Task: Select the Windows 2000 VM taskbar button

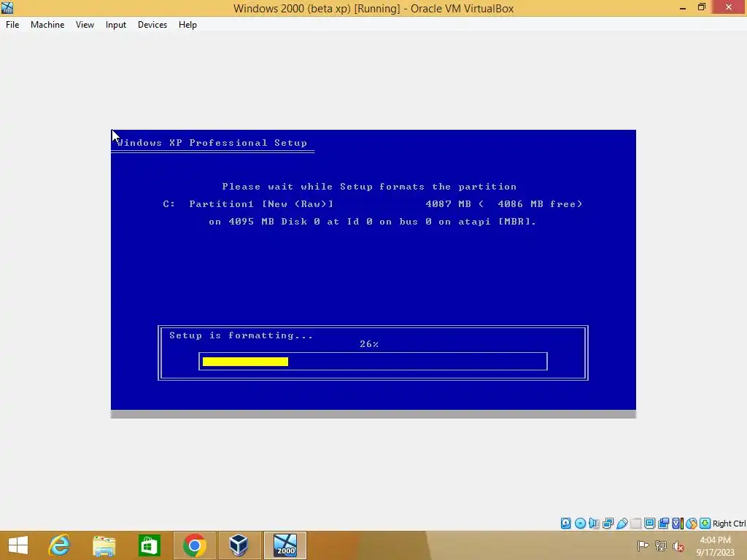Action: coord(285,545)
